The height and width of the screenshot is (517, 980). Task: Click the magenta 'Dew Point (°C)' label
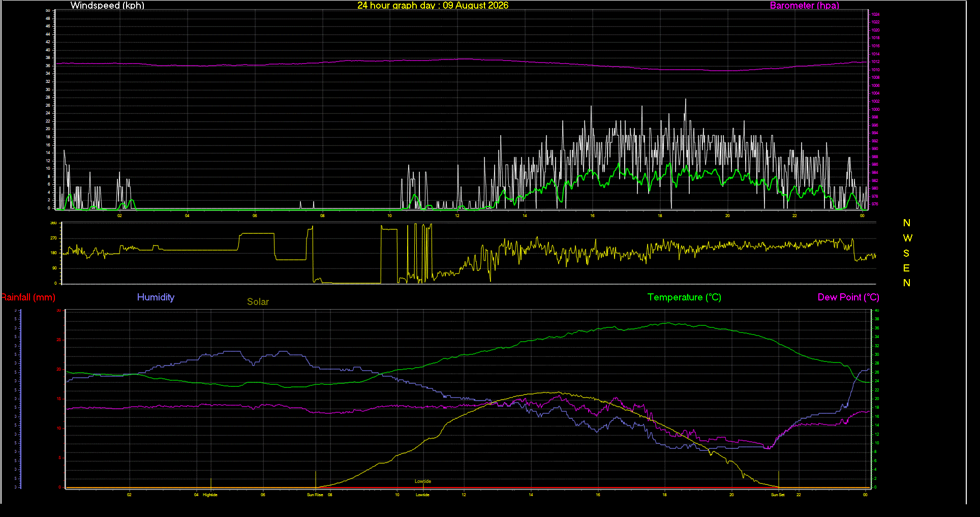848,297
